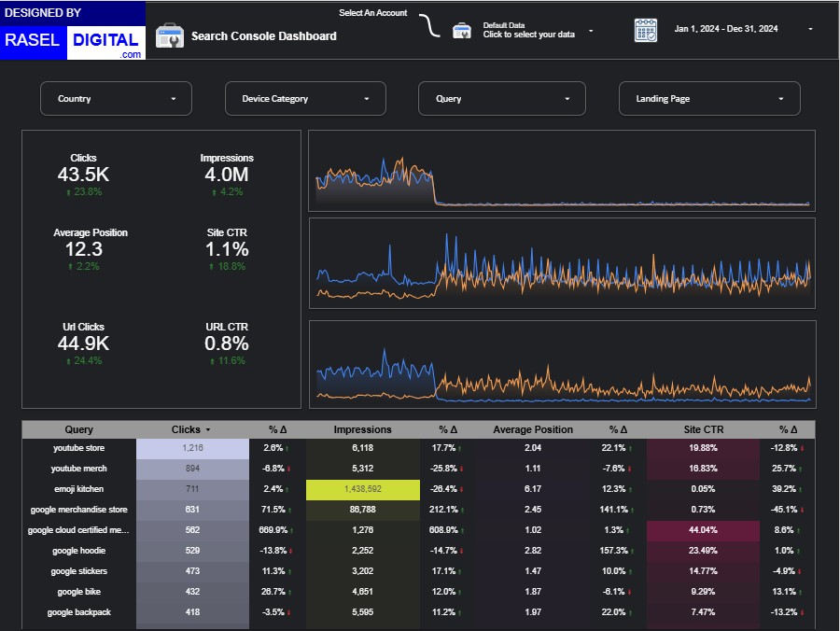
Task: Click the data source icon near Default Data
Action: [x=461, y=31]
